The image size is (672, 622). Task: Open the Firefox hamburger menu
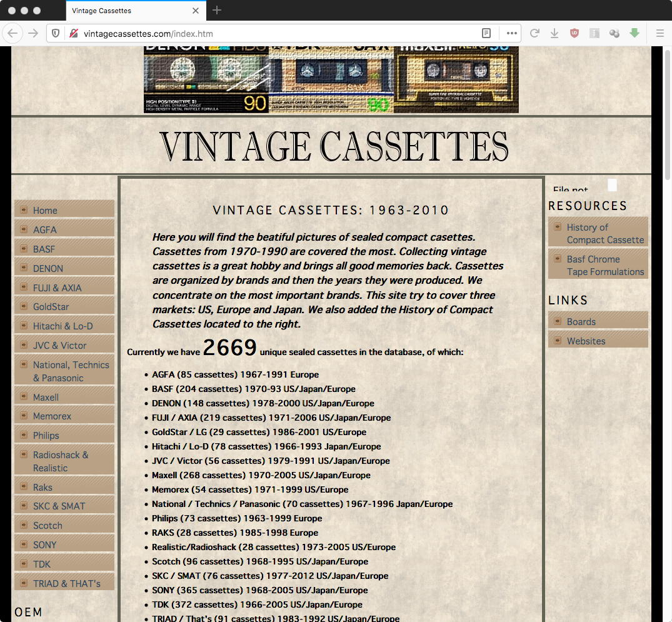660,33
